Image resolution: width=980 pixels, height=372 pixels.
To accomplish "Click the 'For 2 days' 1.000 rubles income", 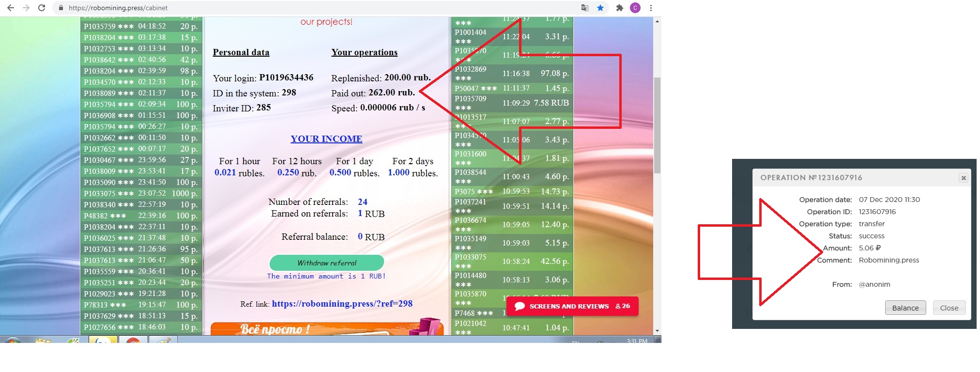I will tap(413, 167).
